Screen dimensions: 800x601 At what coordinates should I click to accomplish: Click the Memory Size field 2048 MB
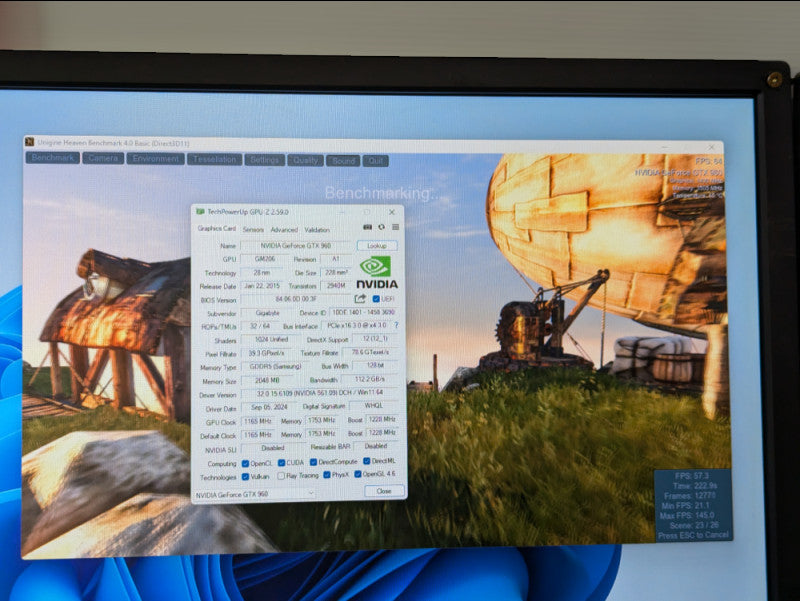(267, 380)
